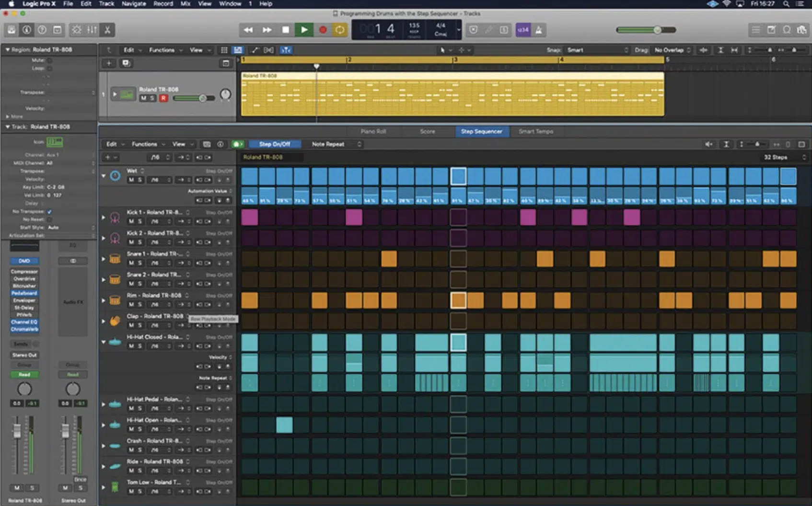The image size is (812, 506).
Task: Open Quick Help question mark icon
Action: 42,30
